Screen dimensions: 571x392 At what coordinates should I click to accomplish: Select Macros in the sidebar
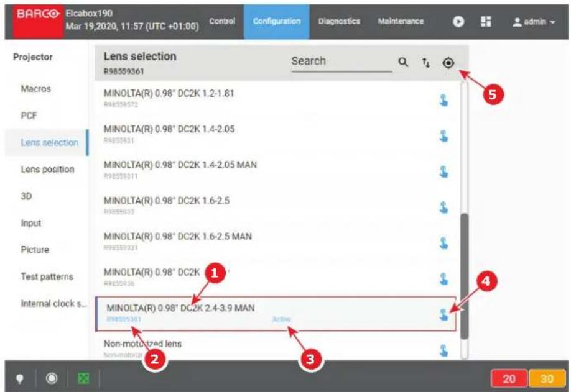point(35,89)
